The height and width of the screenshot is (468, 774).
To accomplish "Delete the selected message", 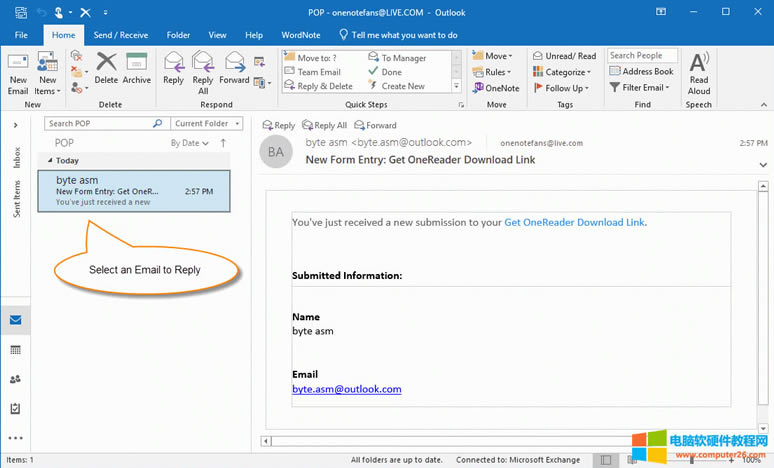I will (x=106, y=69).
